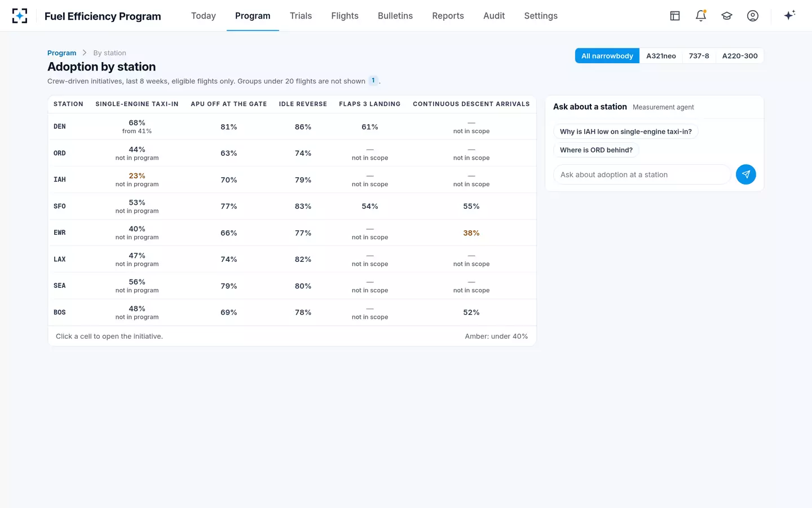This screenshot has height=508, width=812.
Task: Open SFO Flaps 3 landing 54% cell
Action: pos(370,206)
